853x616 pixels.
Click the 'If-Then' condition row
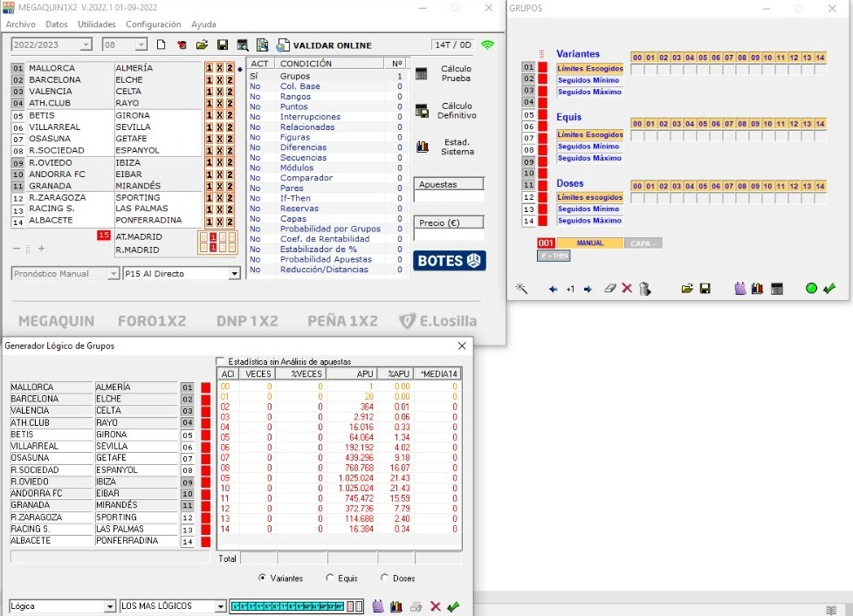[x=327, y=198]
